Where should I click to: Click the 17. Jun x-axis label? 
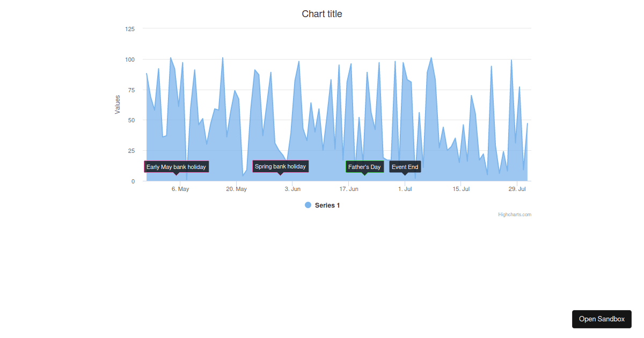click(x=349, y=189)
